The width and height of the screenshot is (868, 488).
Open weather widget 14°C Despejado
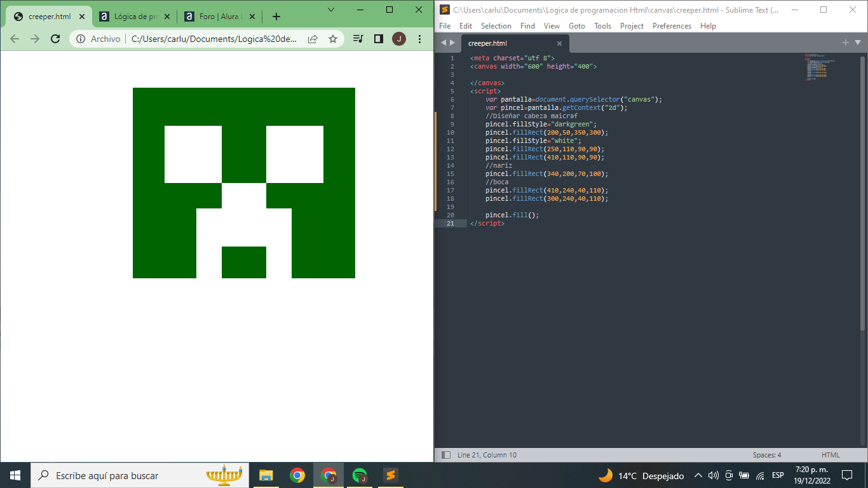pyautogui.click(x=641, y=475)
